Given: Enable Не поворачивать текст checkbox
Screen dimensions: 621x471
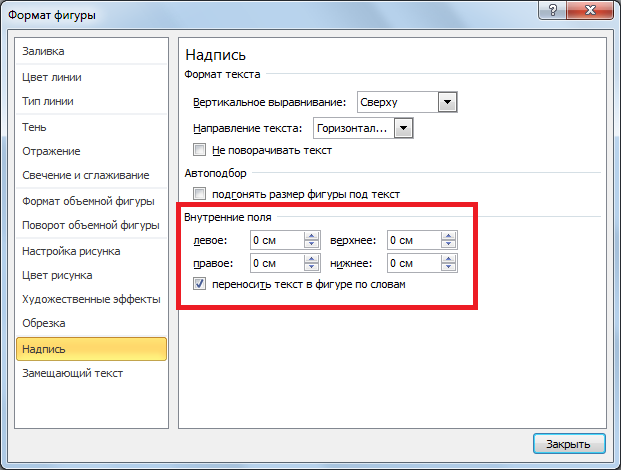Looking at the screenshot, I should click(x=199, y=150).
